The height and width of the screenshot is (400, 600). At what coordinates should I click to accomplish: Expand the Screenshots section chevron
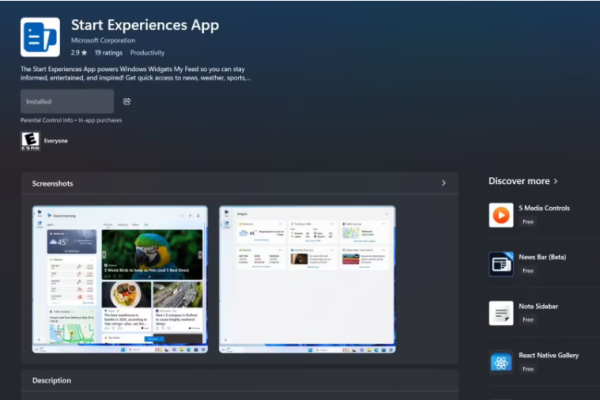point(443,183)
